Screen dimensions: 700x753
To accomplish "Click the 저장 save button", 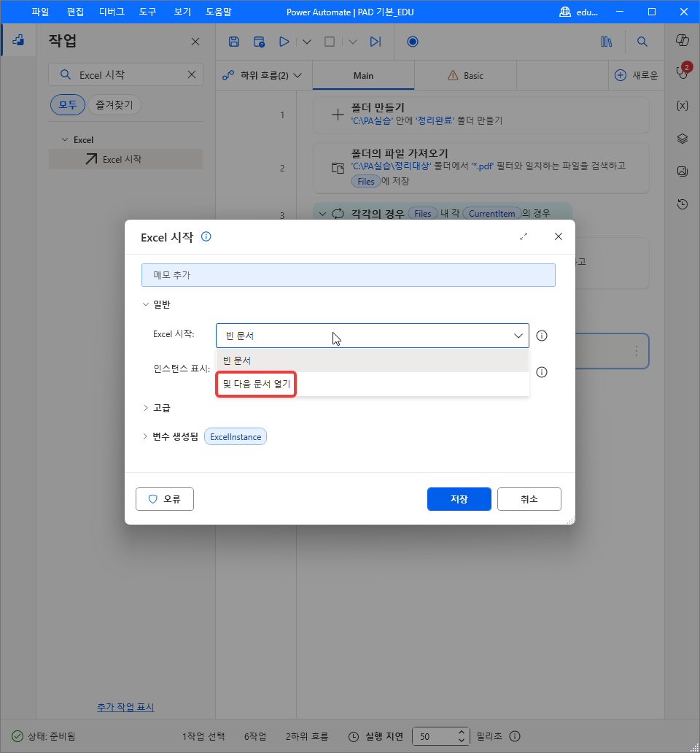I will pos(459,499).
